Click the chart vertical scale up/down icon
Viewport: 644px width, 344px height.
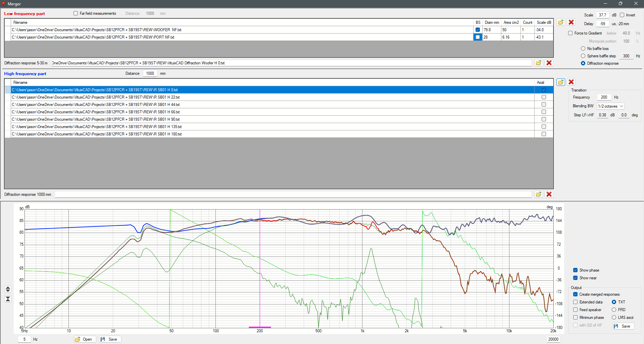point(8,289)
